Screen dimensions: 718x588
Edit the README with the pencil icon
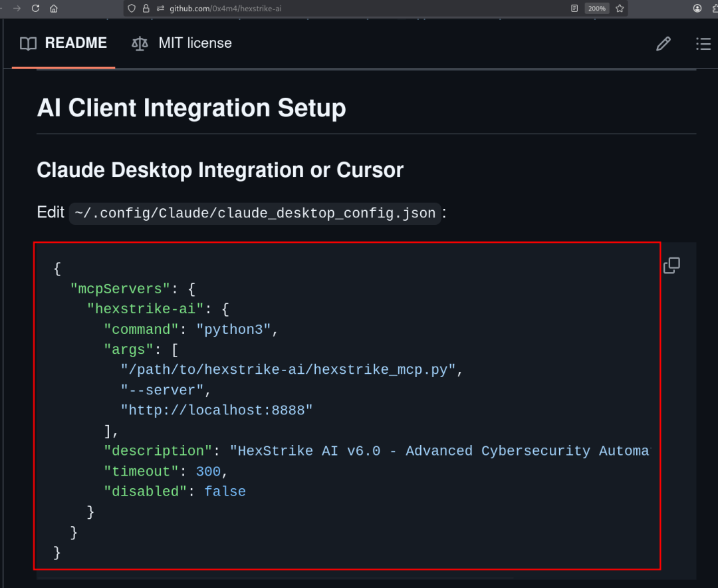663,43
